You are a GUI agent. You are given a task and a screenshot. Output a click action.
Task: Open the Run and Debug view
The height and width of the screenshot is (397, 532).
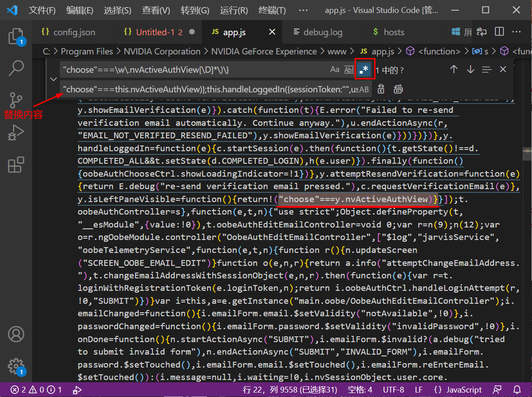[x=16, y=132]
